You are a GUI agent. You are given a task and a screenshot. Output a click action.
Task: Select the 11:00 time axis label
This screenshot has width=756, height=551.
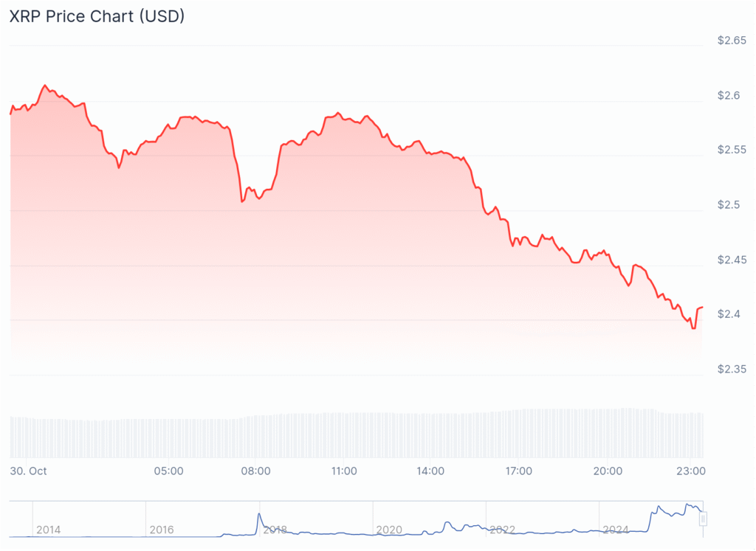pos(344,471)
